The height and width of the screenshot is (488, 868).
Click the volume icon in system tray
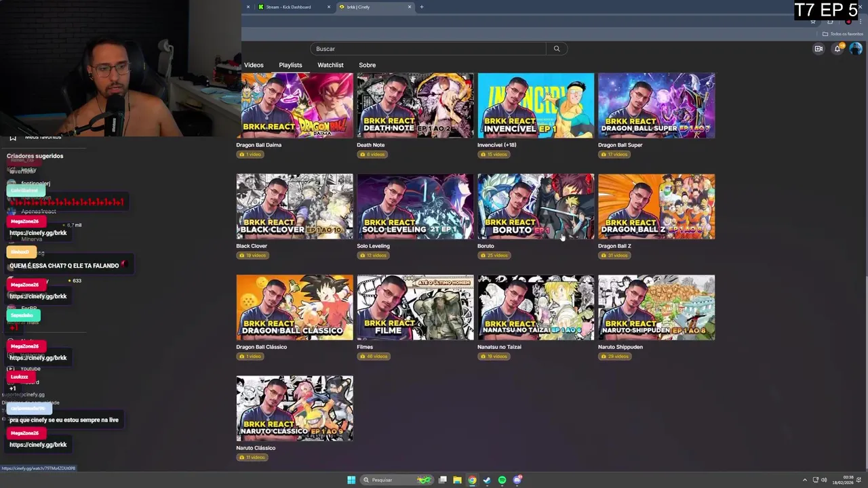point(824,480)
